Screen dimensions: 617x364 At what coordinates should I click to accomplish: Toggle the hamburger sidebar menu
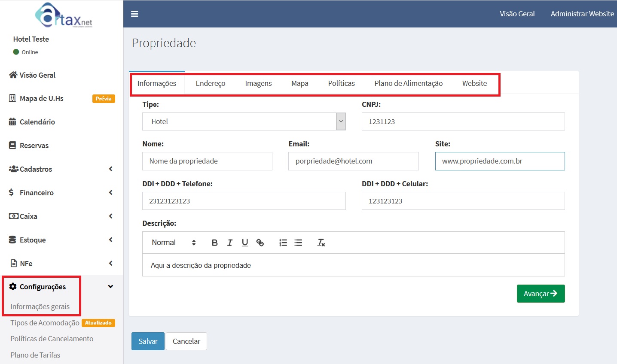(x=134, y=14)
